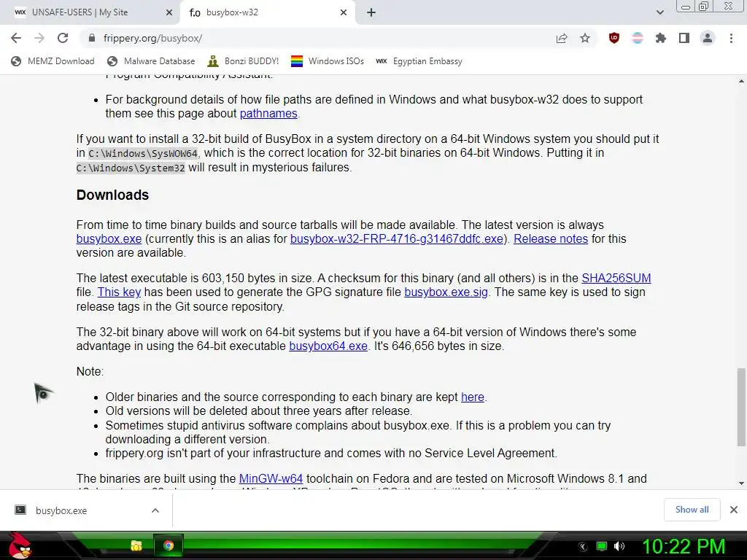This screenshot has width=747, height=560.
Task: Open the Malware Database bookmark
Action: pos(151,61)
